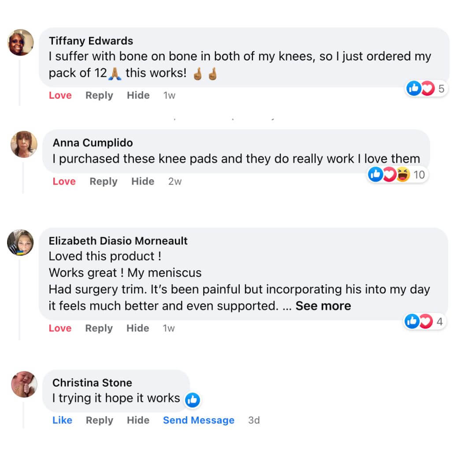Like Christina Stone's comment
This screenshot has height=476, width=476.
coord(62,420)
